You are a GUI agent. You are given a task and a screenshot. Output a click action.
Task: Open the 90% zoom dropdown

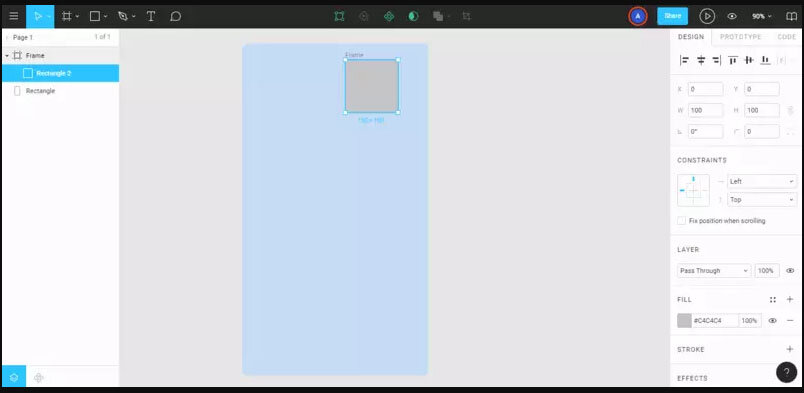tap(761, 16)
